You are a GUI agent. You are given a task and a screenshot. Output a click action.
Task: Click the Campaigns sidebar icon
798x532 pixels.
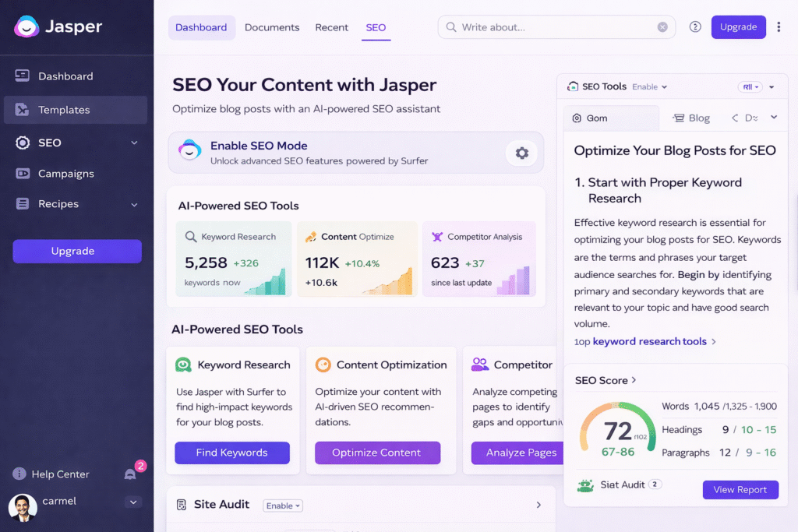[x=22, y=174]
